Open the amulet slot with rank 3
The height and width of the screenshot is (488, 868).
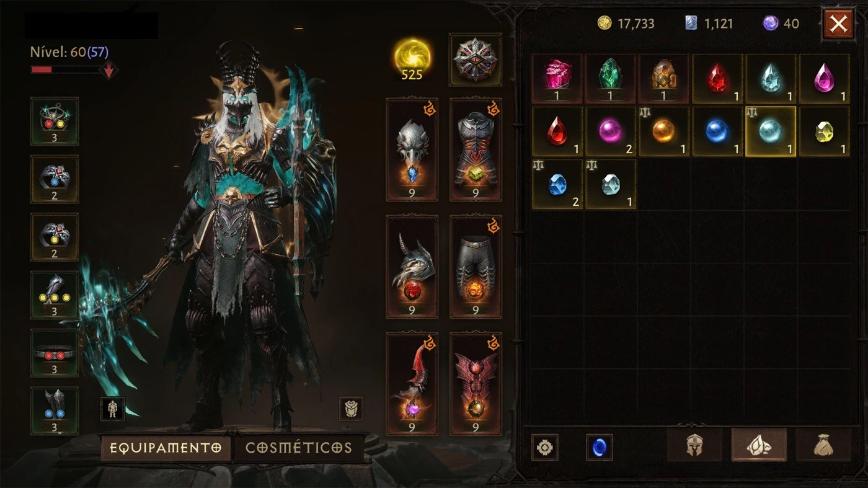[x=55, y=121]
